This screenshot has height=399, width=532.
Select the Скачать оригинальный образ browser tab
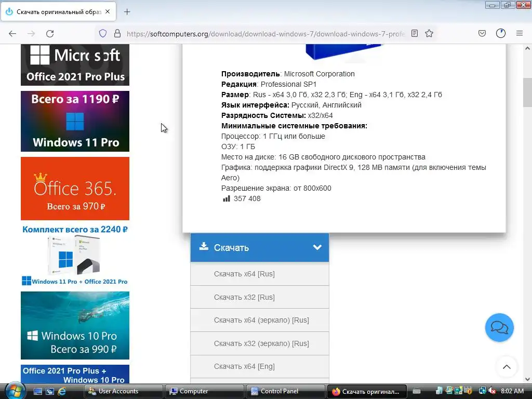[x=58, y=12]
